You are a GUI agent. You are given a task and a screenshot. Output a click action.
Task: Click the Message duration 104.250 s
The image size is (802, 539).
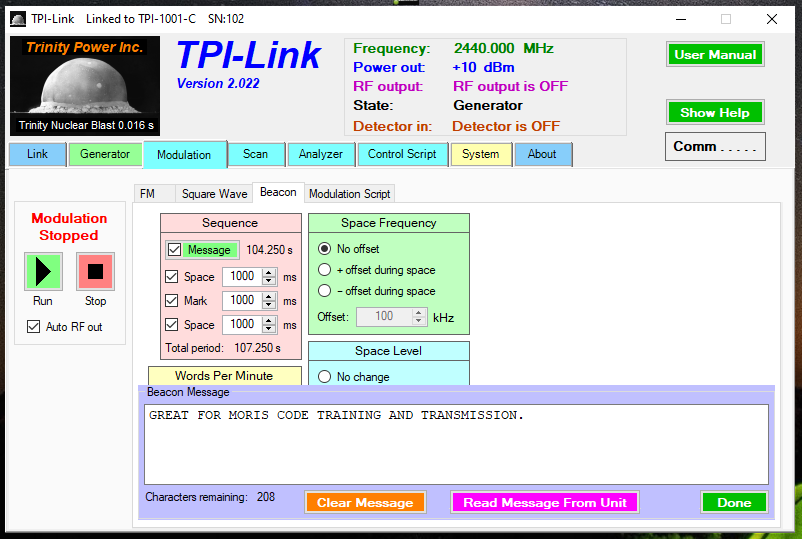270,250
